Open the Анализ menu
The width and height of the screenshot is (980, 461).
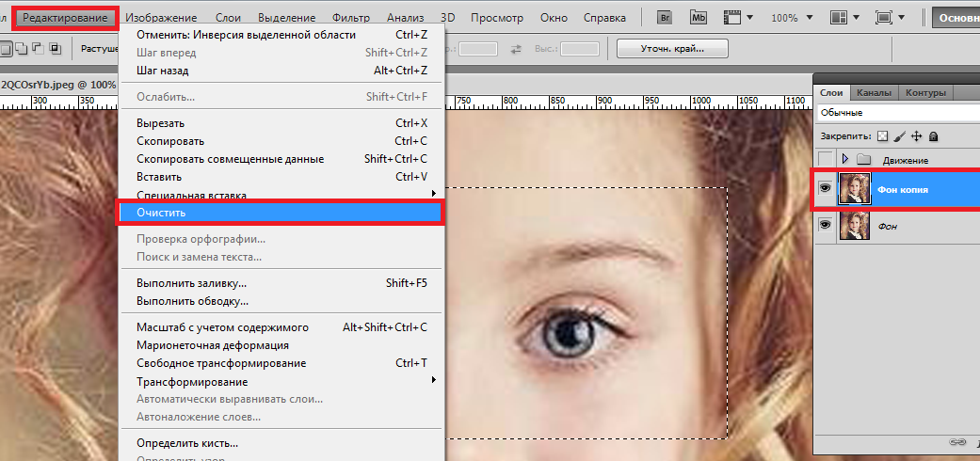(405, 18)
